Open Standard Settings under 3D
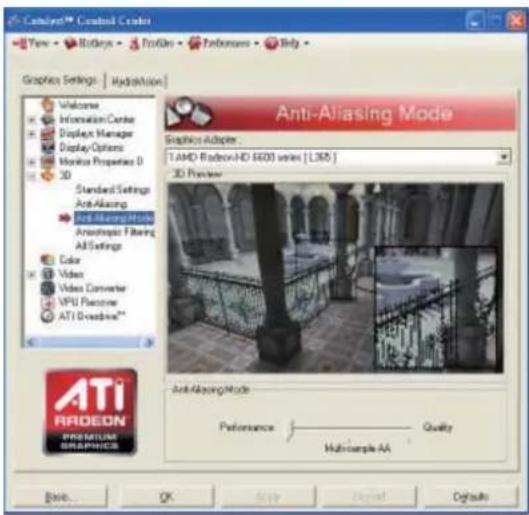 (113, 190)
